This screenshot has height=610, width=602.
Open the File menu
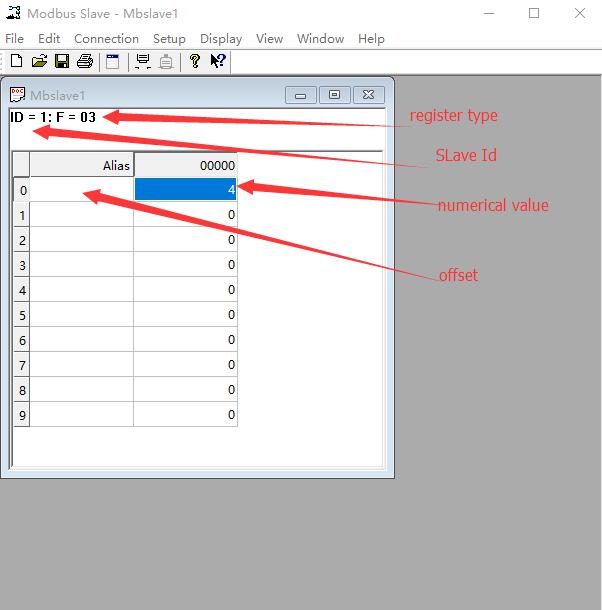pyautogui.click(x=14, y=39)
